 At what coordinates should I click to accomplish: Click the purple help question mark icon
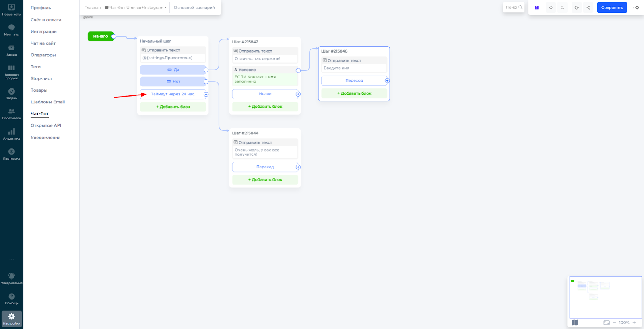tap(537, 8)
